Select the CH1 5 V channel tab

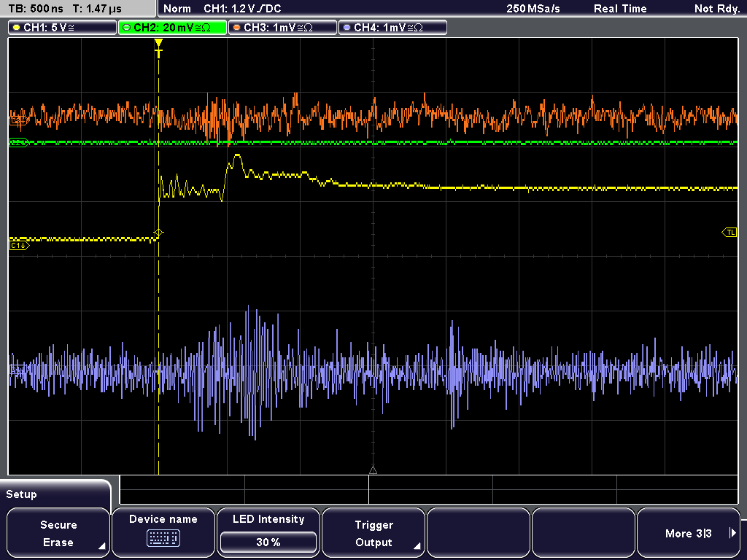(63, 28)
